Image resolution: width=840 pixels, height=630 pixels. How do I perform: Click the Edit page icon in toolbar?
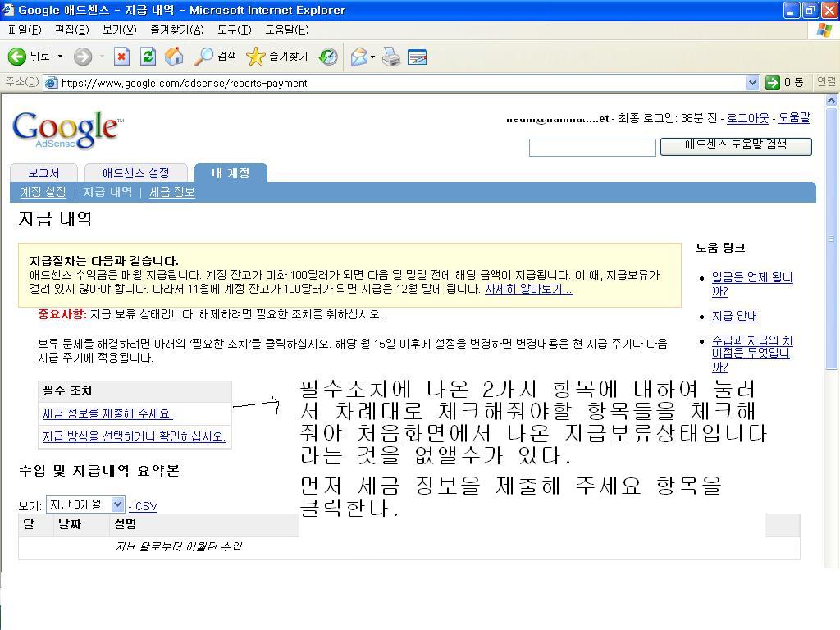[418, 57]
